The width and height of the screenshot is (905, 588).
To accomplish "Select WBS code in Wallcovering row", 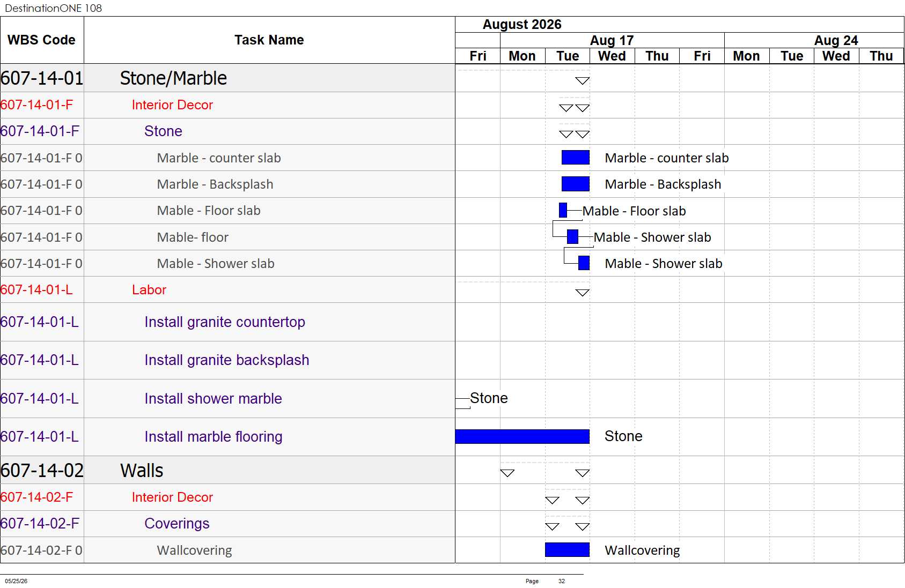I will 41,550.
